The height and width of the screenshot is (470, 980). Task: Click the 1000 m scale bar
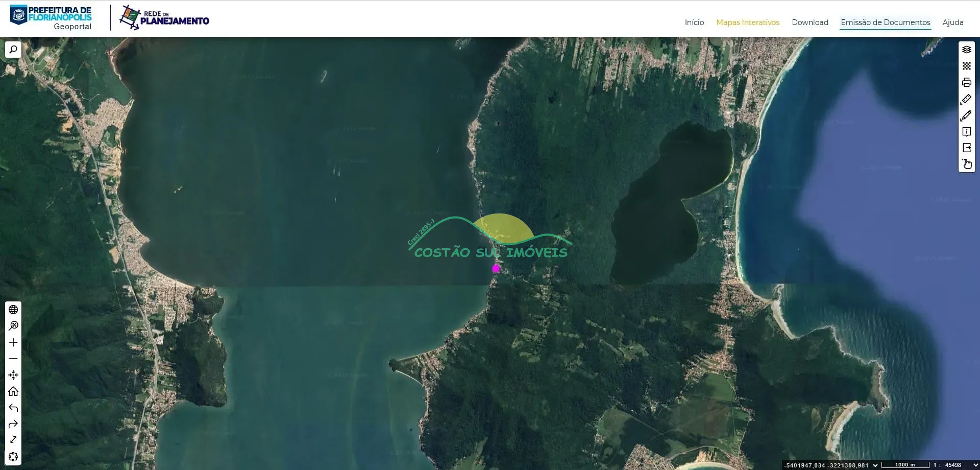click(x=905, y=465)
